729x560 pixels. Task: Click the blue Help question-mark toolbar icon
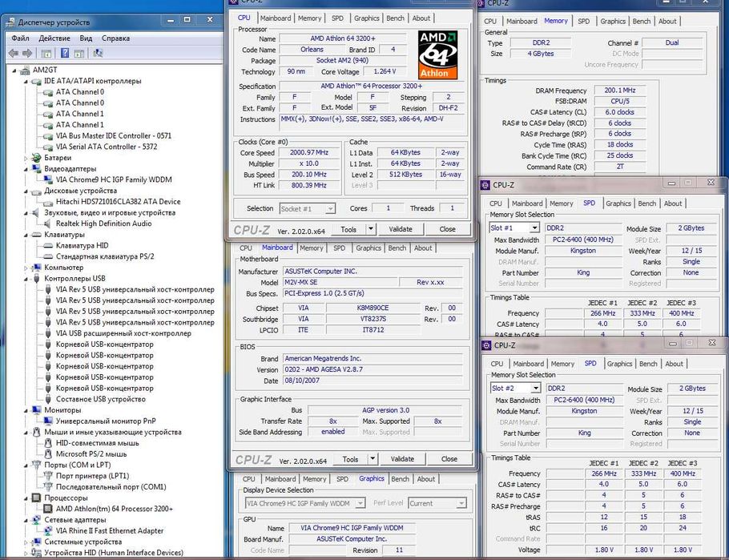[65, 53]
